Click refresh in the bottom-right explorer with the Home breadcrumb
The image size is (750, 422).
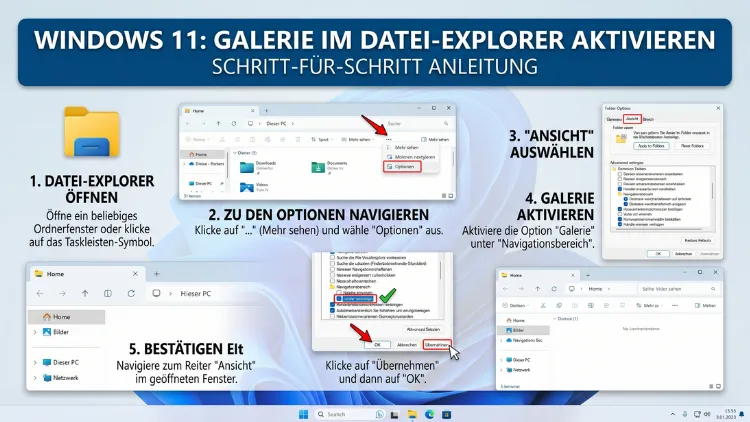click(554, 289)
